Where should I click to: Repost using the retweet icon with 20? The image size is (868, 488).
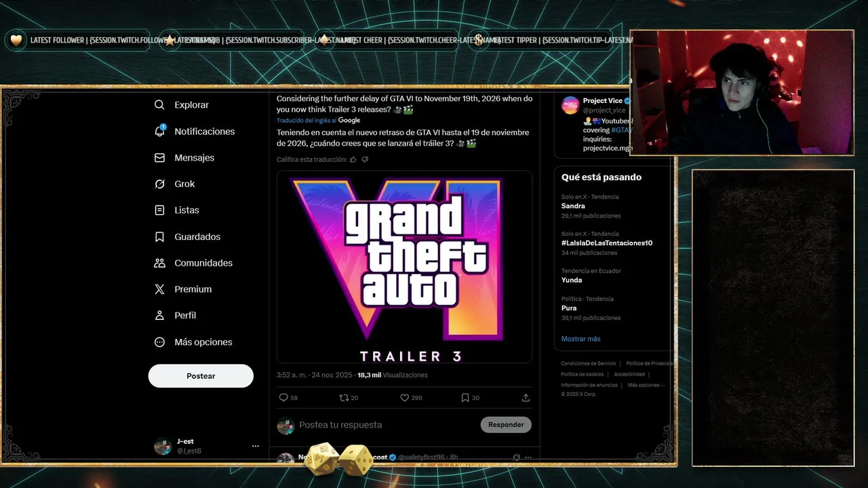pos(344,398)
